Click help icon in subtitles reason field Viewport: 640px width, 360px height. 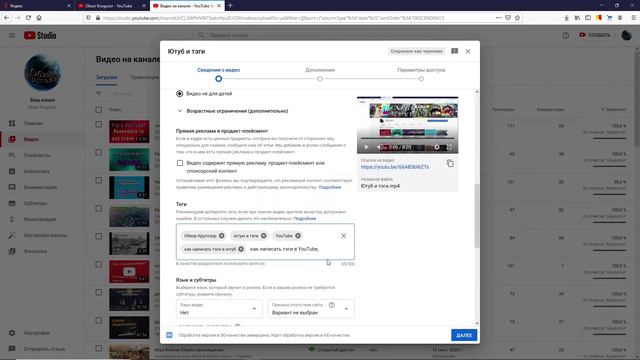331,305
